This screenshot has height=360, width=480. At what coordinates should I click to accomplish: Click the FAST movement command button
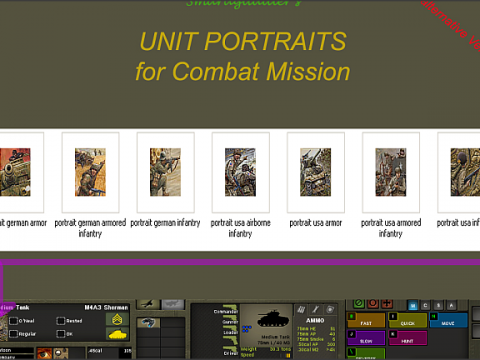point(366,320)
